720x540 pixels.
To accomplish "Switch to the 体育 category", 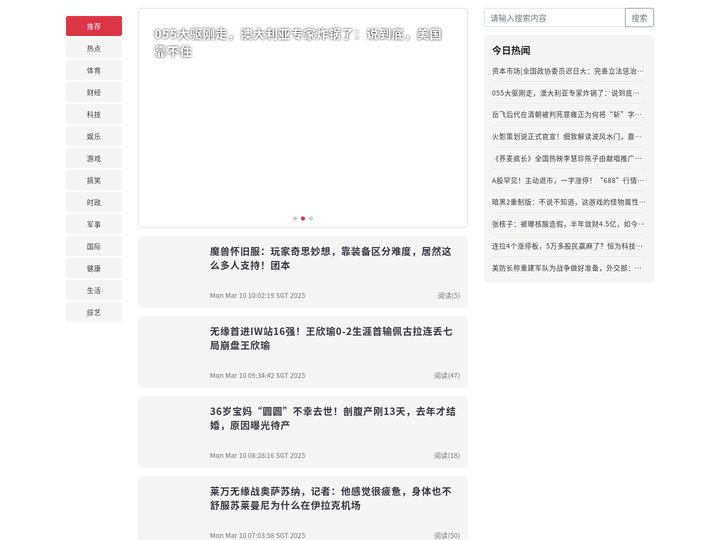I will tap(94, 70).
